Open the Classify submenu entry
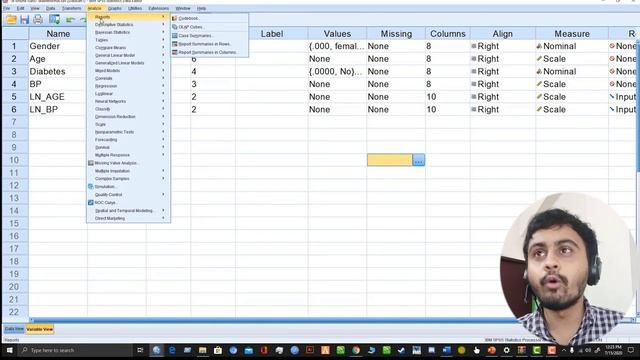The height and width of the screenshot is (360, 640). [x=128, y=109]
